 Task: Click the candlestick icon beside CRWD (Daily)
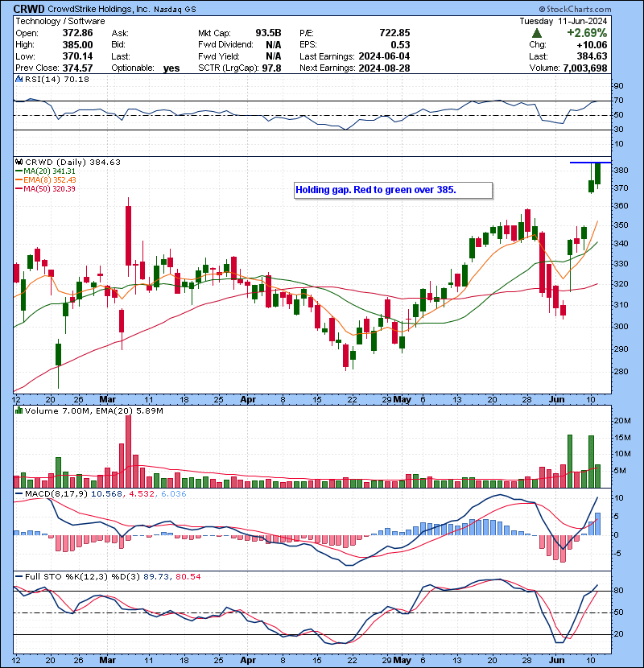pos(19,162)
